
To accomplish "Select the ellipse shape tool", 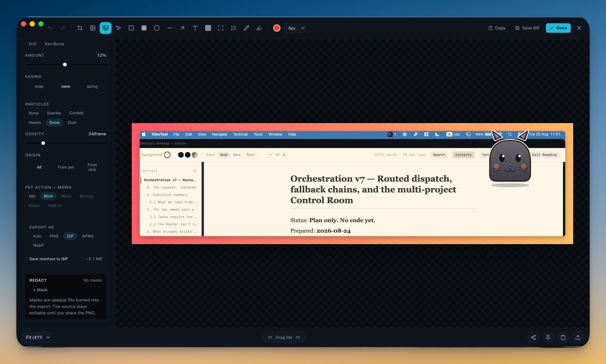I will [x=157, y=28].
